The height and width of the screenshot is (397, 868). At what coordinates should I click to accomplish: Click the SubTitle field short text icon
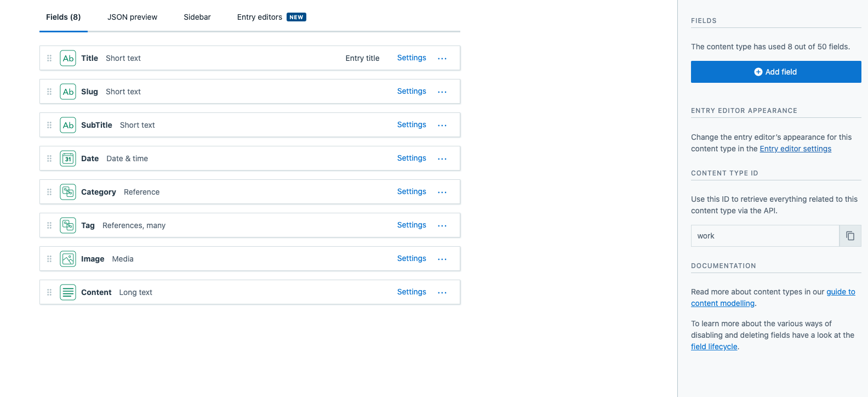click(68, 125)
